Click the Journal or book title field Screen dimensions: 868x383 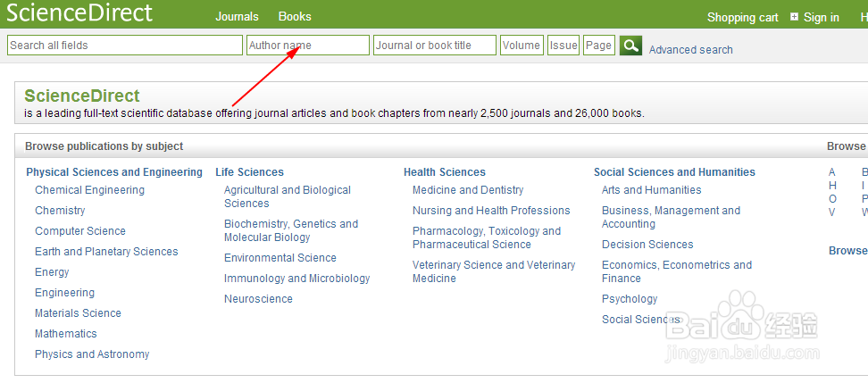[434, 46]
